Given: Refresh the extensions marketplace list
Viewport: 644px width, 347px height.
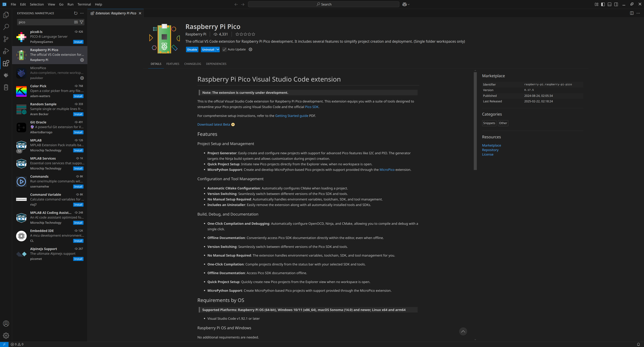Looking at the screenshot, I should click(x=76, y=13).
